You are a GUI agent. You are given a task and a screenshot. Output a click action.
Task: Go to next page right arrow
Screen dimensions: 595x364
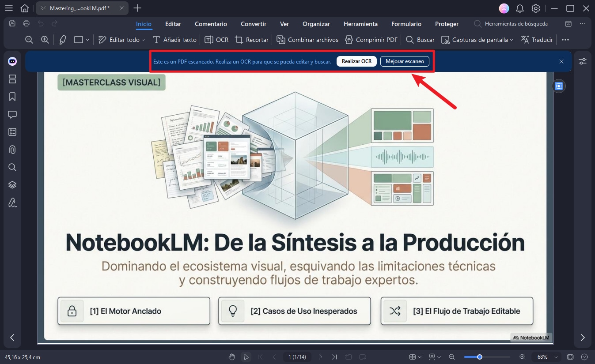pyautogui.click(x=583, y=338)
